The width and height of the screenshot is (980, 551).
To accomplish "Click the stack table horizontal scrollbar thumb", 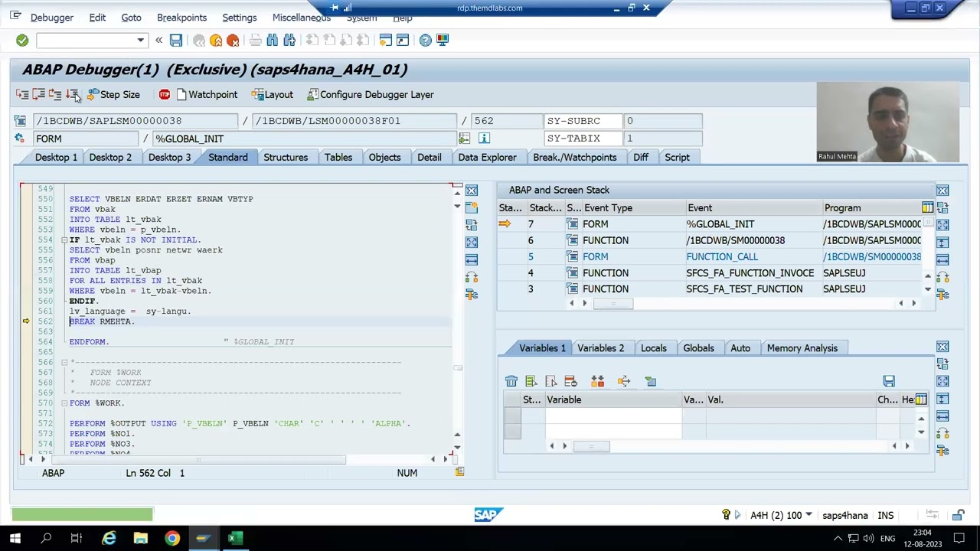I will [x=613, y=304].
